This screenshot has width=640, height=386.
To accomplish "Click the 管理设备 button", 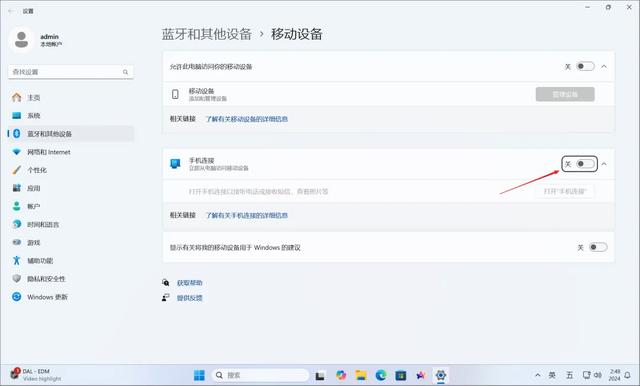I will (565, 94).
